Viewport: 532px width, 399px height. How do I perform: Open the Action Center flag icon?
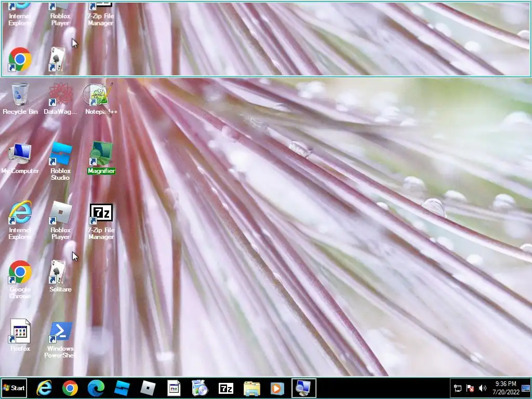coord(470,388)
